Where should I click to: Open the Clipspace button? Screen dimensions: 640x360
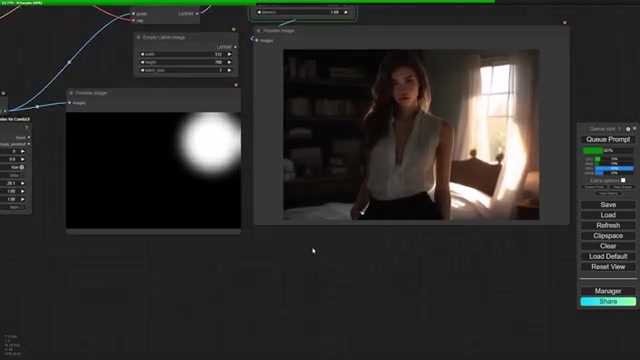point(608,236)
